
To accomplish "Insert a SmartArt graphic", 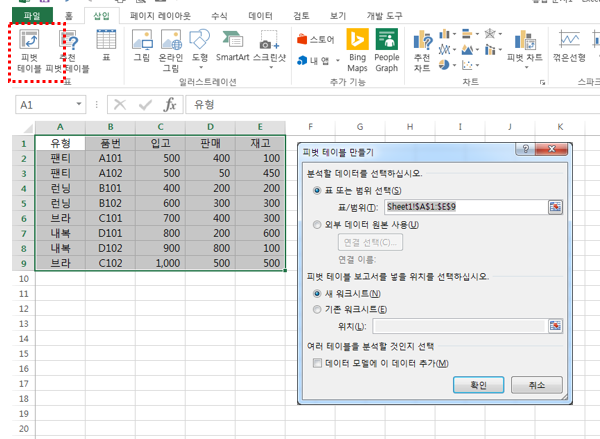I will tap(232, 45).
